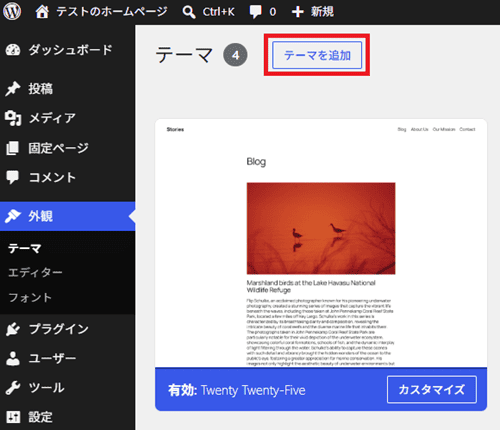
Task: Click the 外観 paintbrush icon
Action: point(13,216)
